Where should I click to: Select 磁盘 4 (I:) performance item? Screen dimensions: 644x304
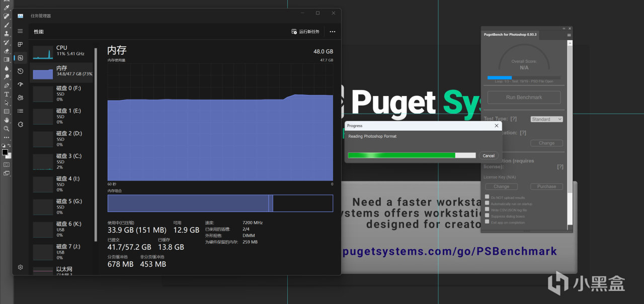click(x=62, y=184)
